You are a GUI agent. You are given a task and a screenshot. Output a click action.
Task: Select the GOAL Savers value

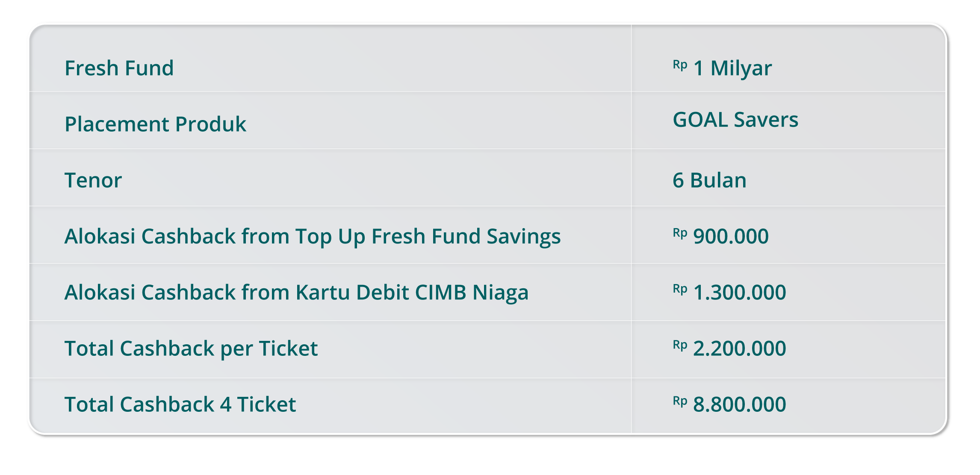click(x=735, y=119)
